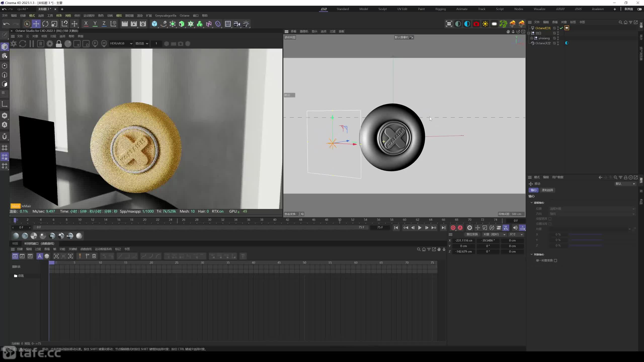Click the Octane red camera icon
Viewport: 644px width, 362px height.
476,24
